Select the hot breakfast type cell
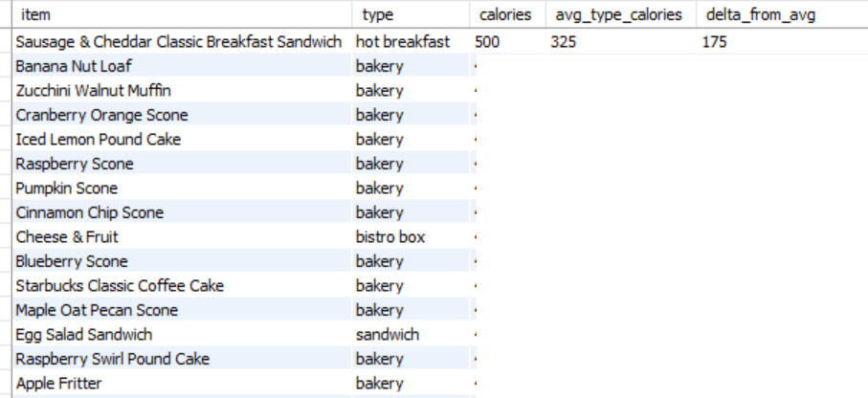 coord(403,42)
